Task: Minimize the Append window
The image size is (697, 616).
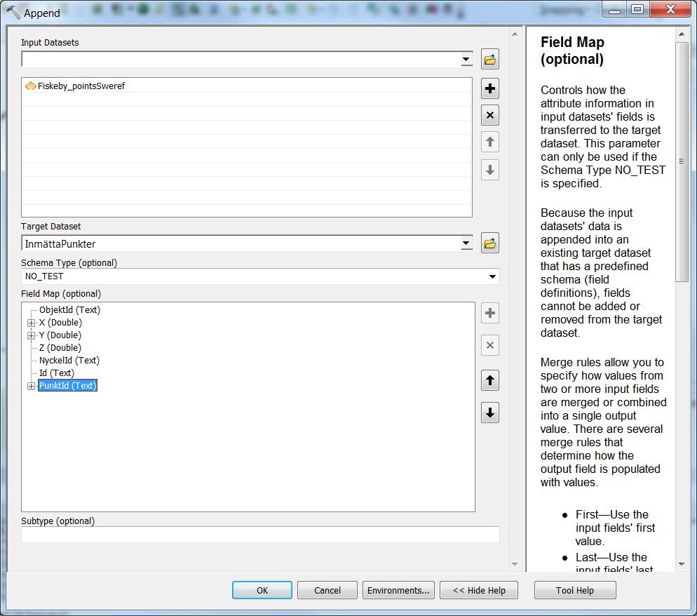Action: [614, 9]
